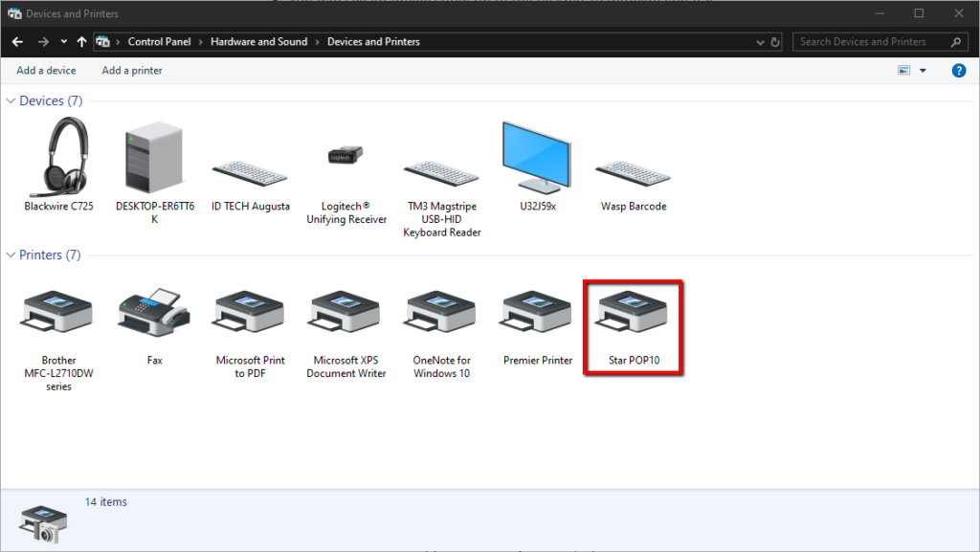Click the search magnifier icon
This screenshot has width=980, height=552.
pos(956,42)
